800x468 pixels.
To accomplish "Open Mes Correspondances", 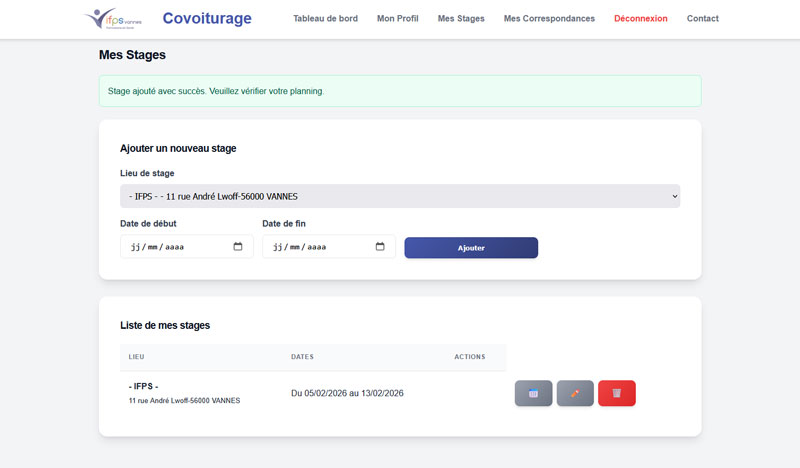I will coord(549,19).
